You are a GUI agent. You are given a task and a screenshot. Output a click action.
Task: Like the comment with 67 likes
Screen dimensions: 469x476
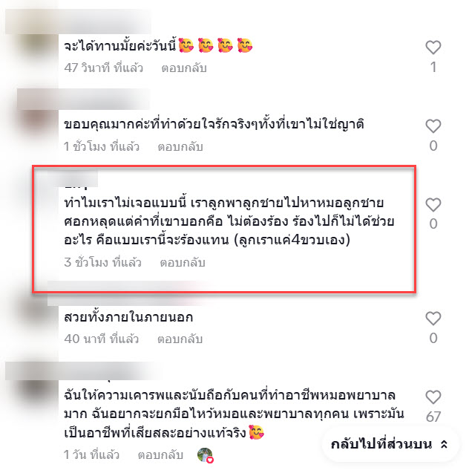pyautogui.click(x=433, y=397)
